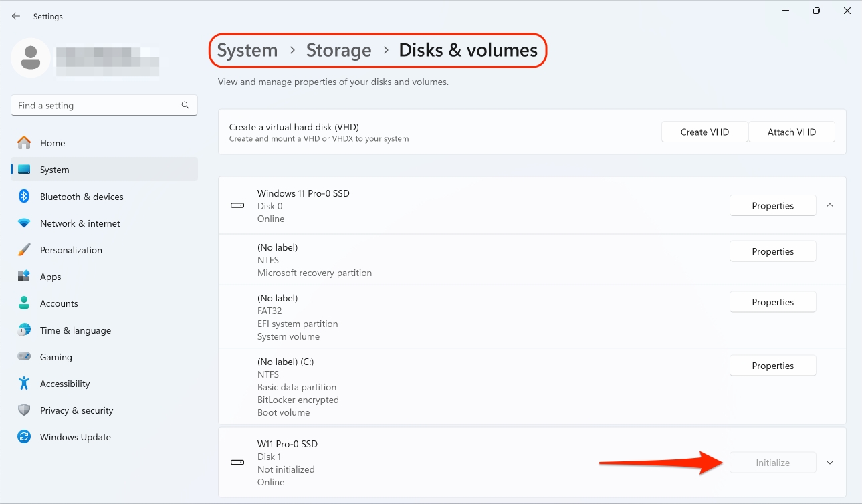The image size is (862, 504).
Task: Expand the Disk 1 W11 Pro-0 SSD entry
Action: tap(830, 463)
